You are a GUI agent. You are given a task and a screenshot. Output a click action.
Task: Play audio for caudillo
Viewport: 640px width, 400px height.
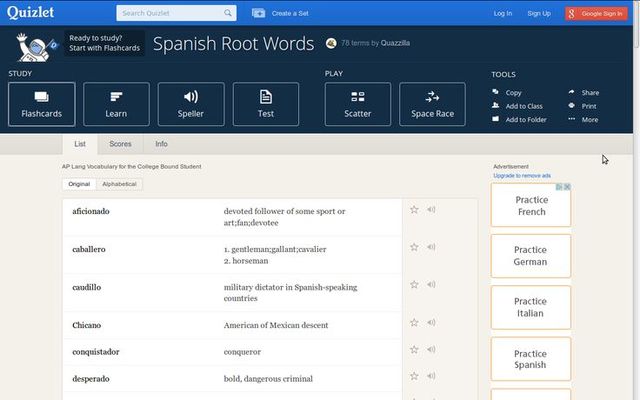tap(431, 284)
